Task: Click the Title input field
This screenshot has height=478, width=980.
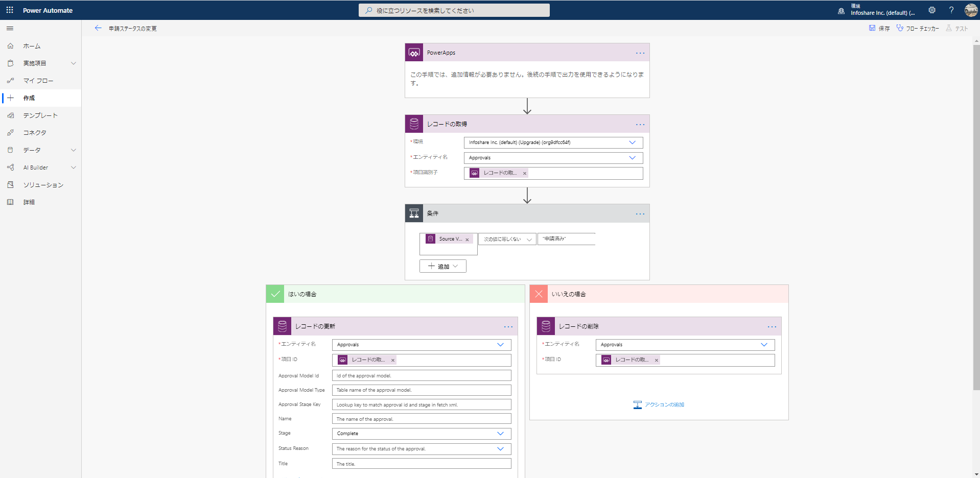Action: [x=422, y=464]
